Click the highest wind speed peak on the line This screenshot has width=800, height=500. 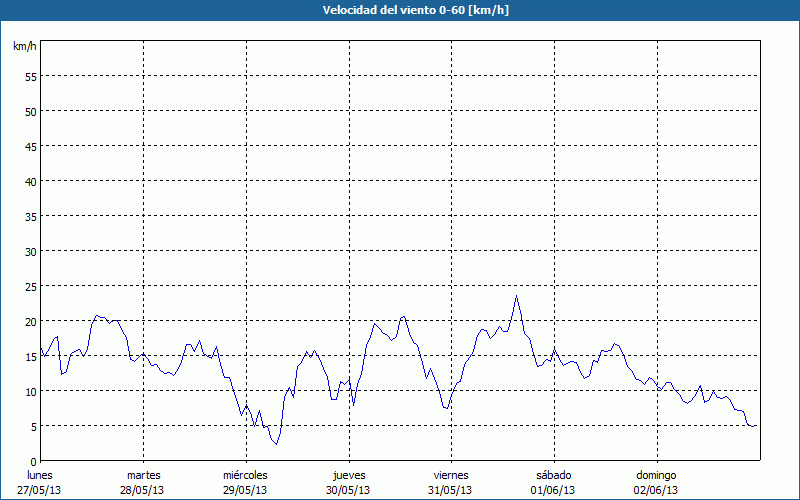pos(517,296)
